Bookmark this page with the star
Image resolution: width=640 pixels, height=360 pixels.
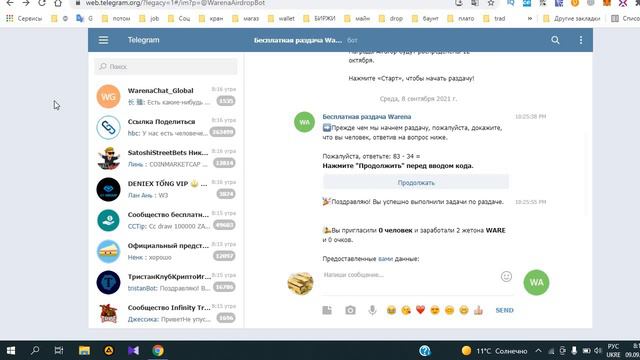[x=491, y=3]
